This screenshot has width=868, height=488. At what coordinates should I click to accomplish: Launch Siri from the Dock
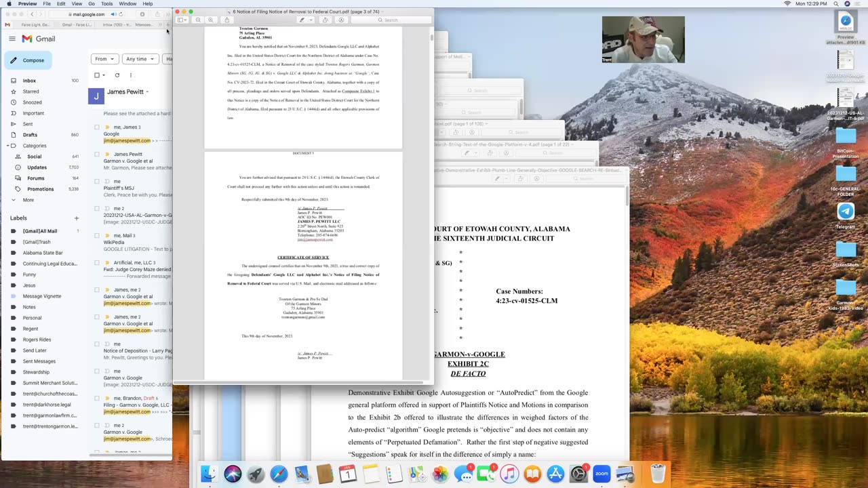233,473
